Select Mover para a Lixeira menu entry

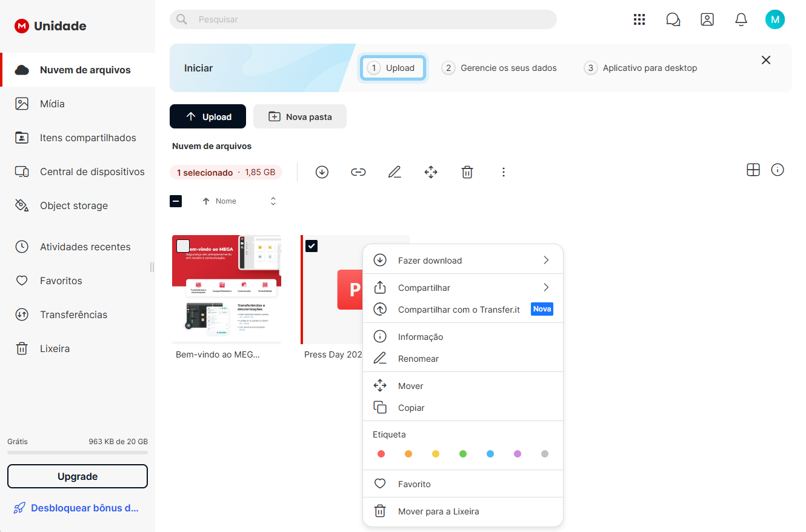pos(438,511)
